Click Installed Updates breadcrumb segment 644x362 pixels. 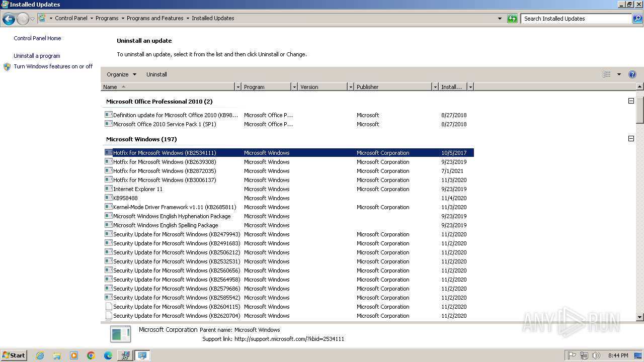pos(213,18)
